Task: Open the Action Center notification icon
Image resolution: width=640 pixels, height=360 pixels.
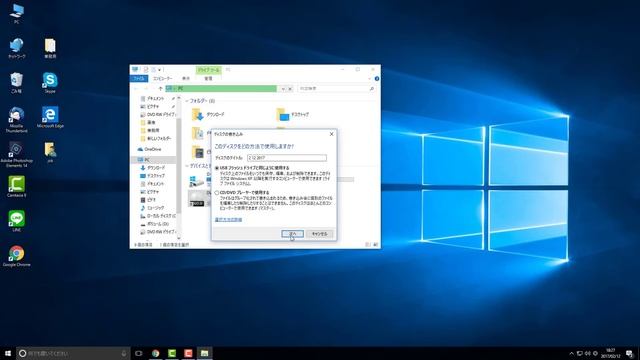Action: 630,353
